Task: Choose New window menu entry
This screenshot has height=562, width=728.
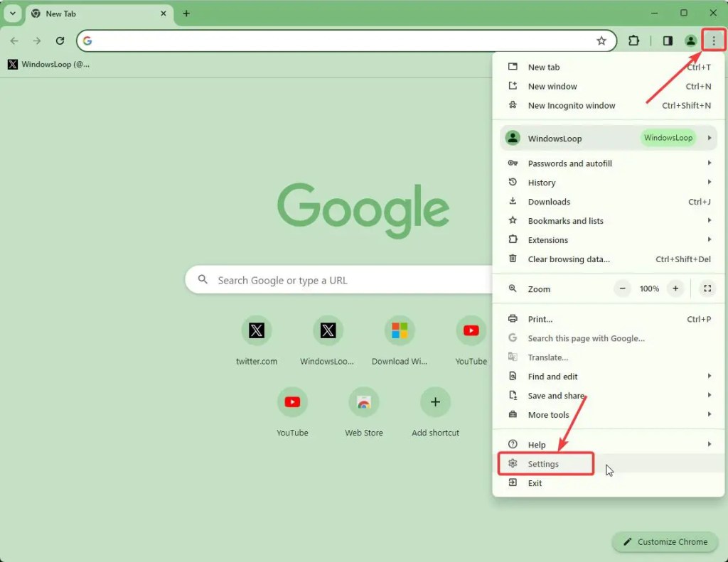Action: click(609, 86)
